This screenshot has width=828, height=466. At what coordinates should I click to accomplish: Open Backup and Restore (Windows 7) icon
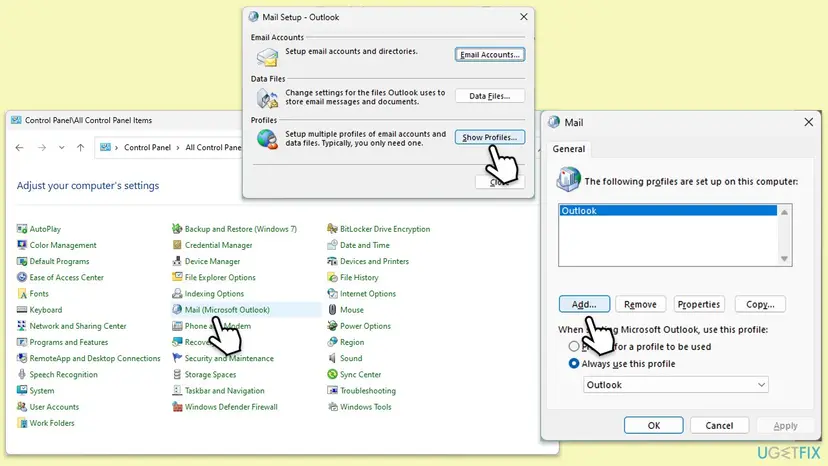pos(177,229)
